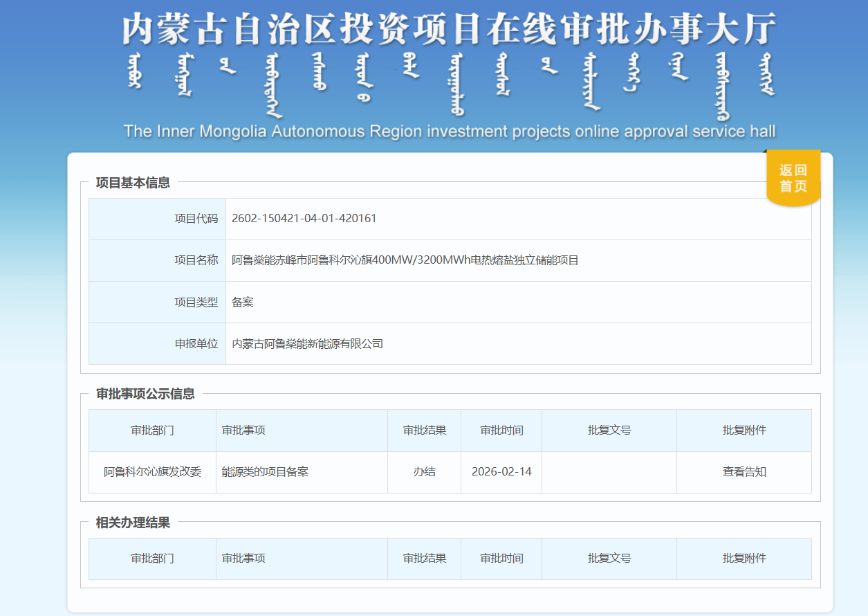Screen dimensions: 868x616
Task: Click the 申报单位 row label
Action: (x=196, y=343)
